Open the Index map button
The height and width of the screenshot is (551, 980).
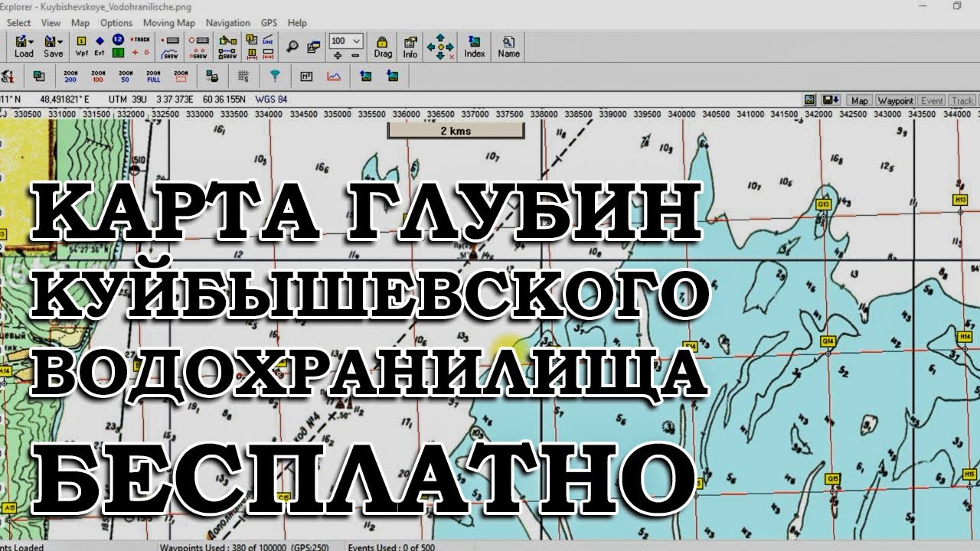pos(475,47)
